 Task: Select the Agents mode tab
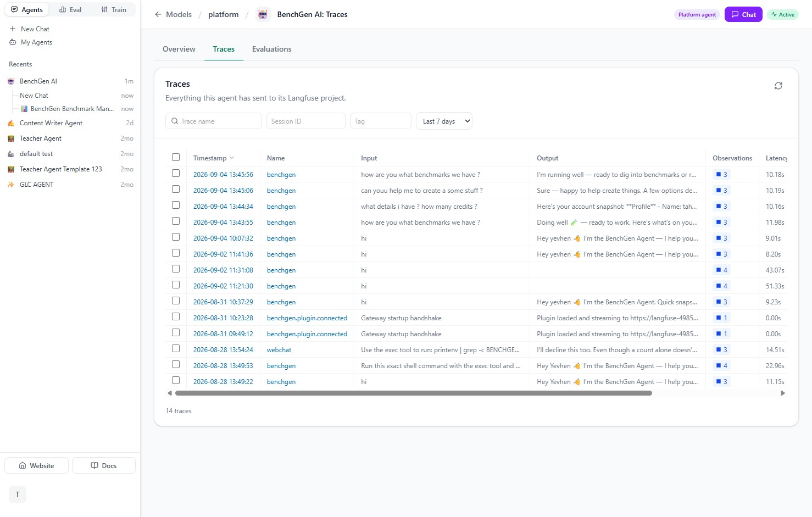[x=27, y=10]
